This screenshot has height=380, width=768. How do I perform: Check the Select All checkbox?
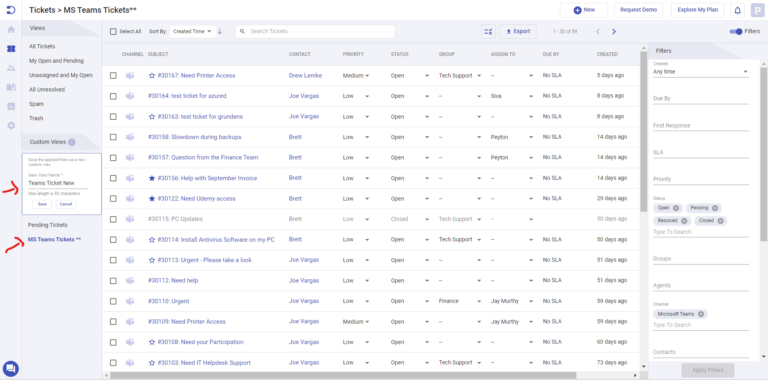[x=113, y=31]
